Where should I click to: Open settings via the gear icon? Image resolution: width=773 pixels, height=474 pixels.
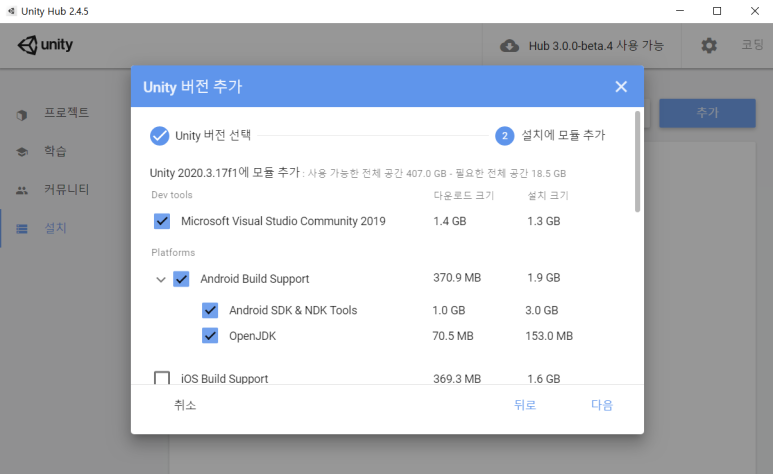(709, 45)
